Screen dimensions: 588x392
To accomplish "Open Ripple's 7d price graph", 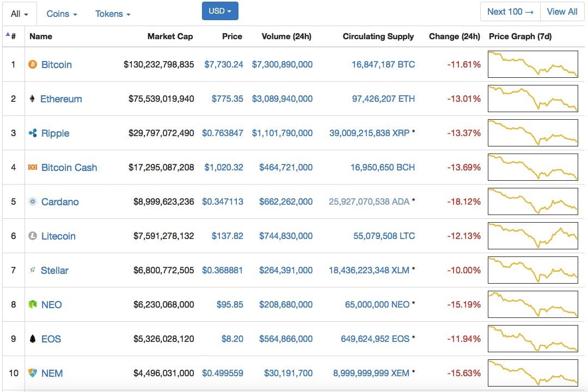I will point(533,133).
